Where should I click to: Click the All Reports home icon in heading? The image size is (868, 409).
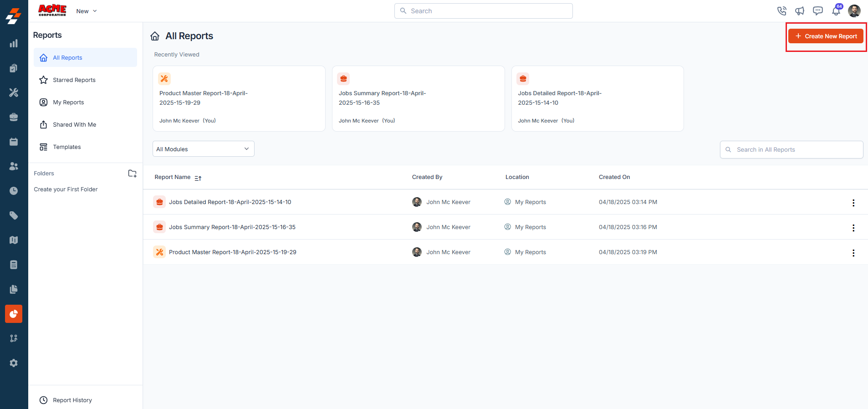(x=155, y=36)
